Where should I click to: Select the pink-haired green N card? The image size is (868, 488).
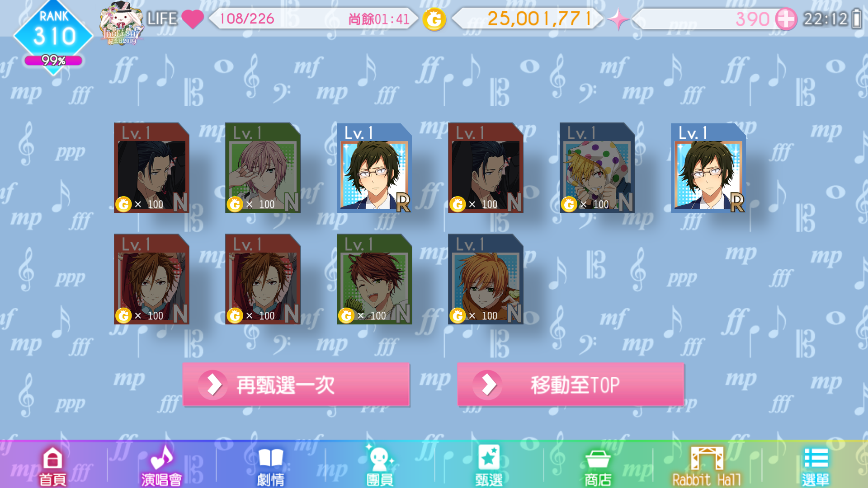tap(263, 168)
